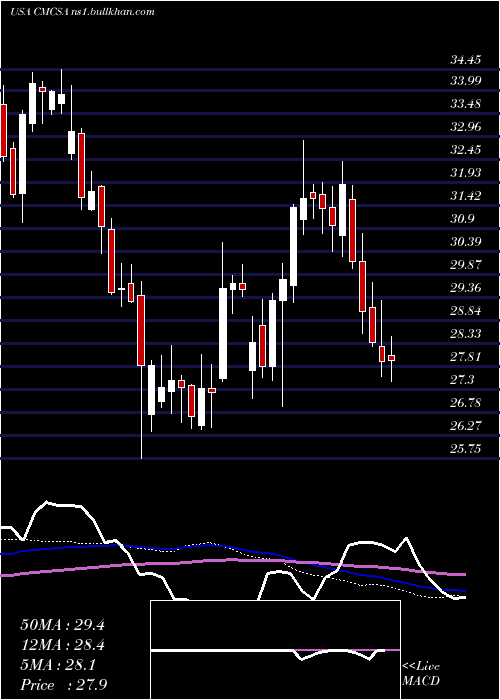Click the 31.42 price axis label
The width and height of the screenshot is (500, 700).
(x=466, y=196)
